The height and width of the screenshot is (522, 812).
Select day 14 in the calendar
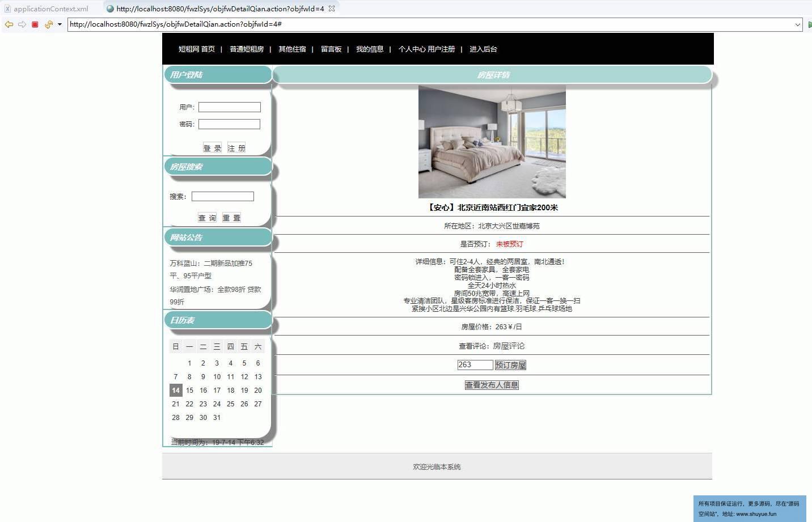pos(176,391)
